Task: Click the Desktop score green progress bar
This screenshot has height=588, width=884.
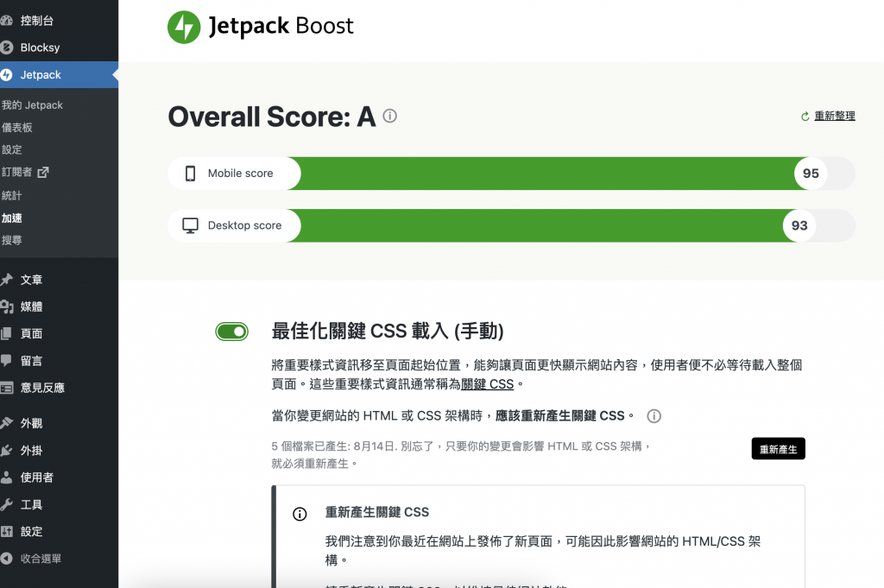Action: (x=541, y=225)
